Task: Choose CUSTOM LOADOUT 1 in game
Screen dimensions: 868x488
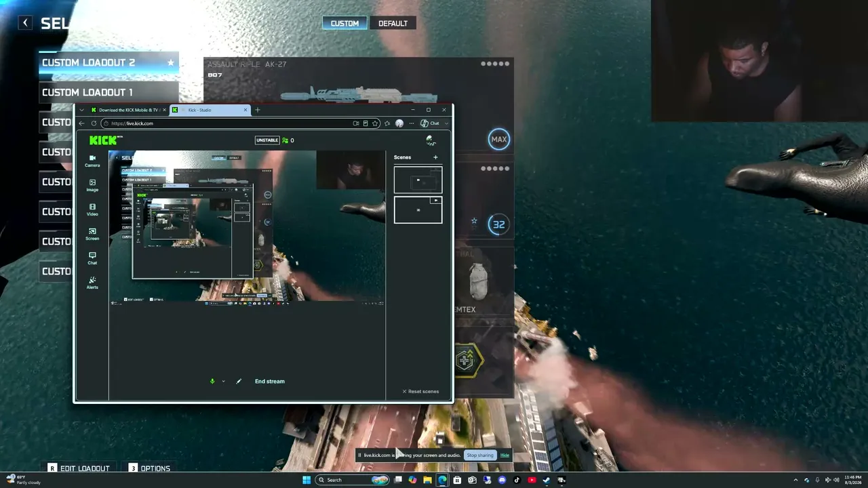Action: tap(108, 92)
